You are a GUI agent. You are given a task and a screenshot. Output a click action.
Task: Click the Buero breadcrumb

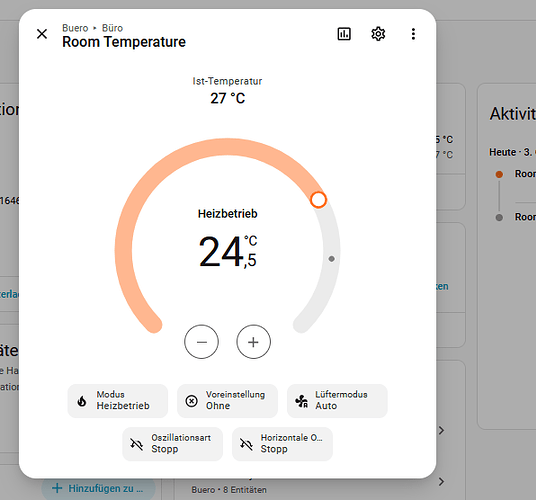pyautogui.click(x=75, y=28)
